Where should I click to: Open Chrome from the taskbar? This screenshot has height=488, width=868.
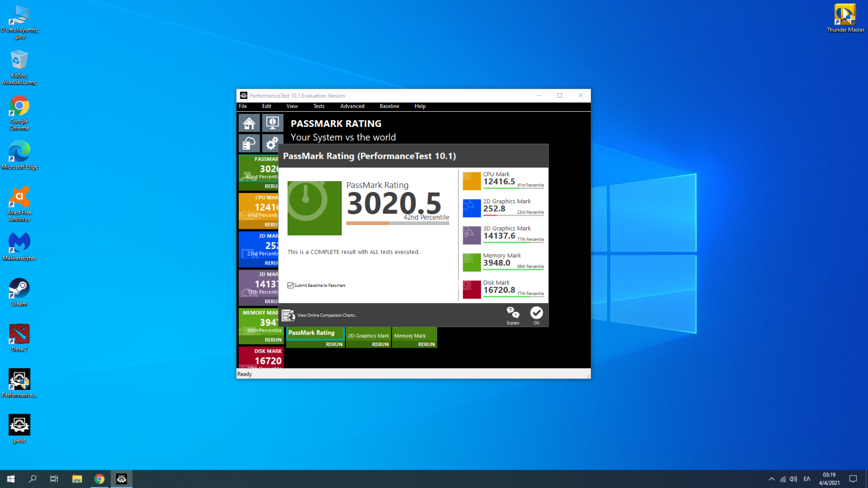99,479
